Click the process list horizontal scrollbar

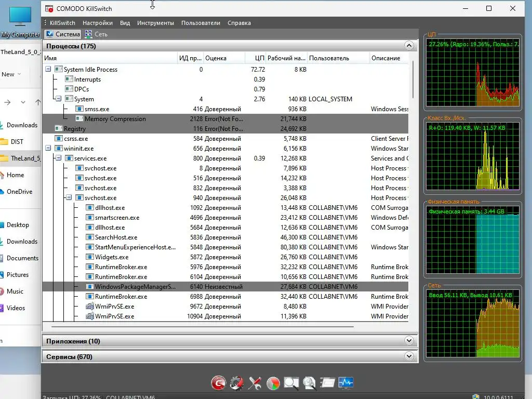tap(203, 327)
